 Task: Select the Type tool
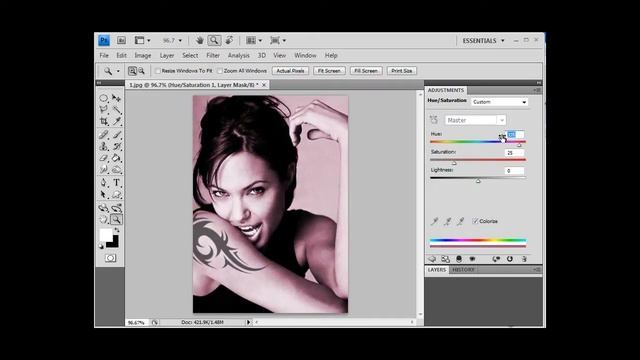pos(116,182)
